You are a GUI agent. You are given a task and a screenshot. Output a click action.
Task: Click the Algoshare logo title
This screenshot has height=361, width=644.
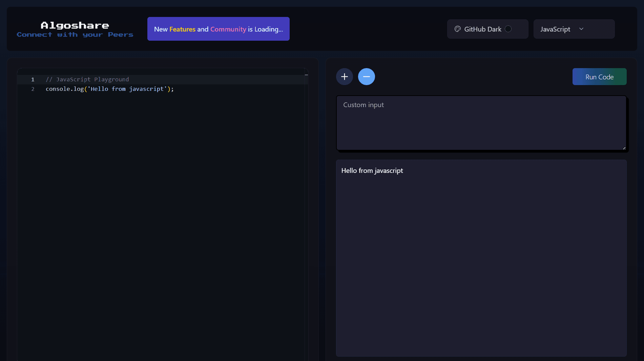75,25
